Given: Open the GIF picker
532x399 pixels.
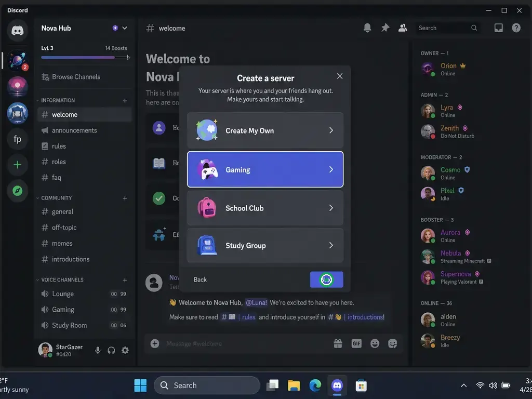Looking at the screenshot, I should tap(356, 344).
